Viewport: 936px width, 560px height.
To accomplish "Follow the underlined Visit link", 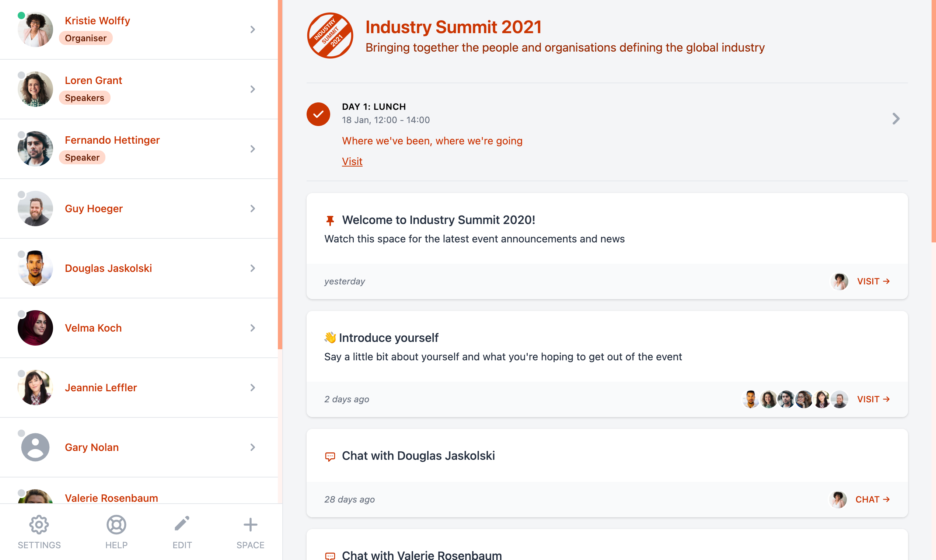I will (x=352, y=161).
